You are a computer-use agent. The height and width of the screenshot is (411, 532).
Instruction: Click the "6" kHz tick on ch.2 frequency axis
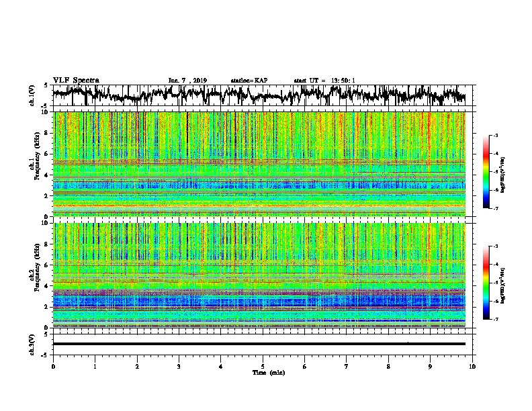point(48,265)
